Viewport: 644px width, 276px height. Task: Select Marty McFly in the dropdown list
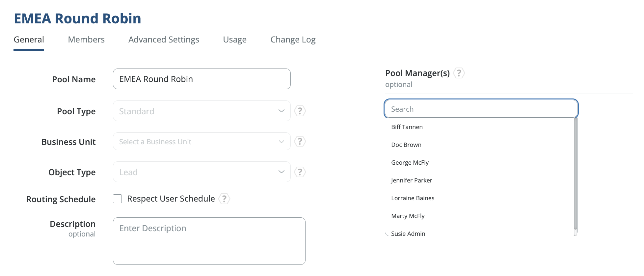point(408,216)
